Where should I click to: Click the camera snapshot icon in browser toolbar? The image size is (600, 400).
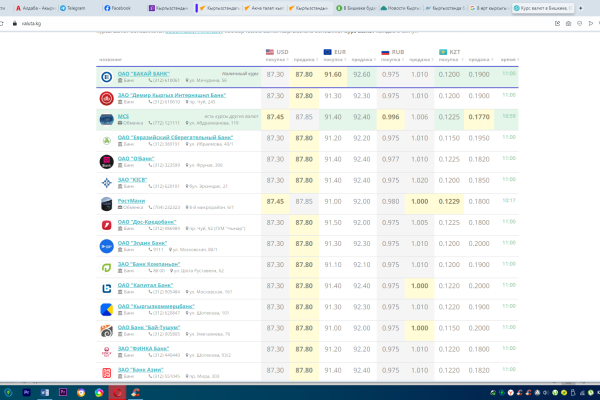(568, 23)
